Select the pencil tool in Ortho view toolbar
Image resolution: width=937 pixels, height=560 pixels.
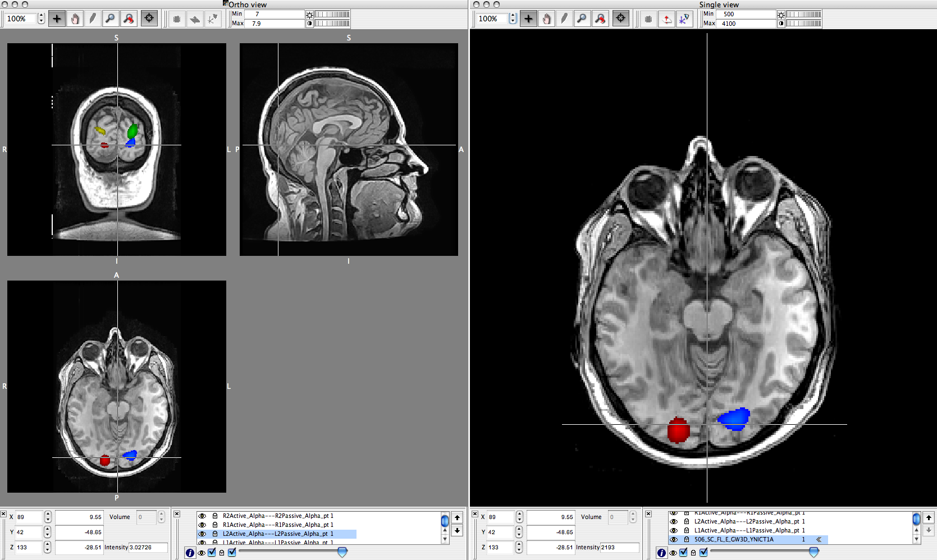click(93, 19)
